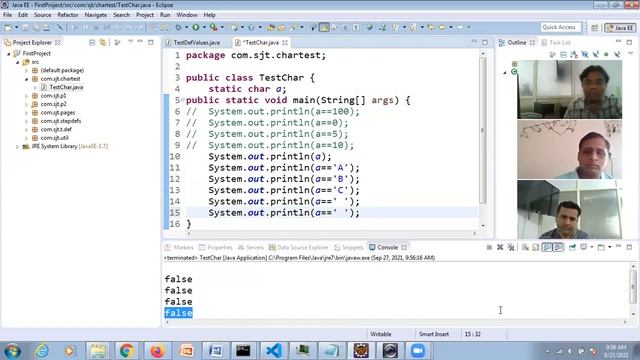The width and height of the screenshot is (640, 360).
Task: Collapse the FirstProject tree node
Action: coord(9,53)
